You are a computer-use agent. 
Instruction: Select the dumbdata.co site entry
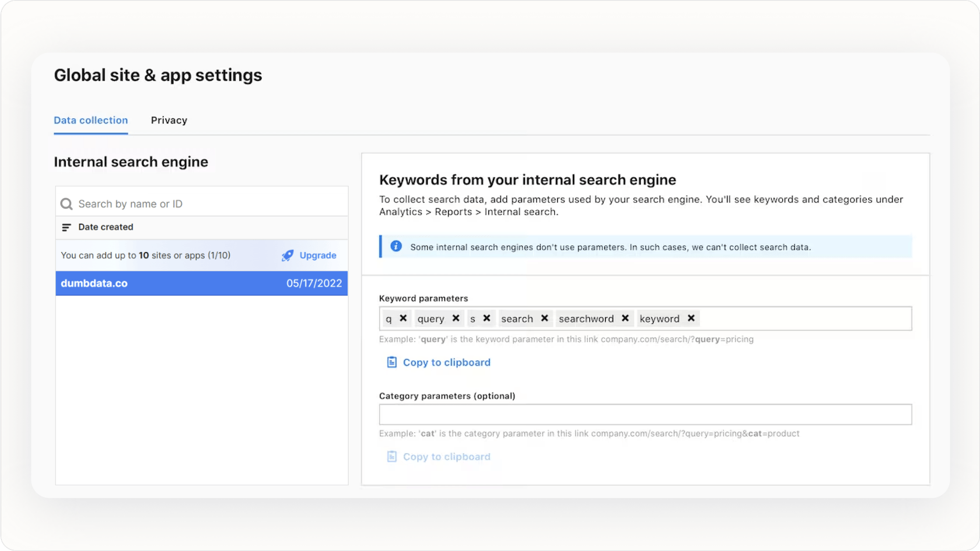click(x=201, y=283)
